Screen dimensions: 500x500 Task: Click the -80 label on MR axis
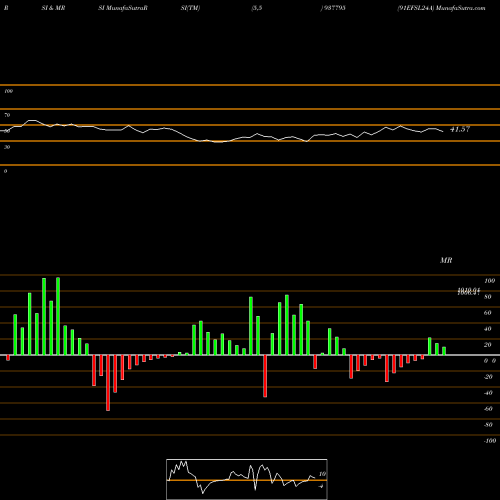[488, 425]
